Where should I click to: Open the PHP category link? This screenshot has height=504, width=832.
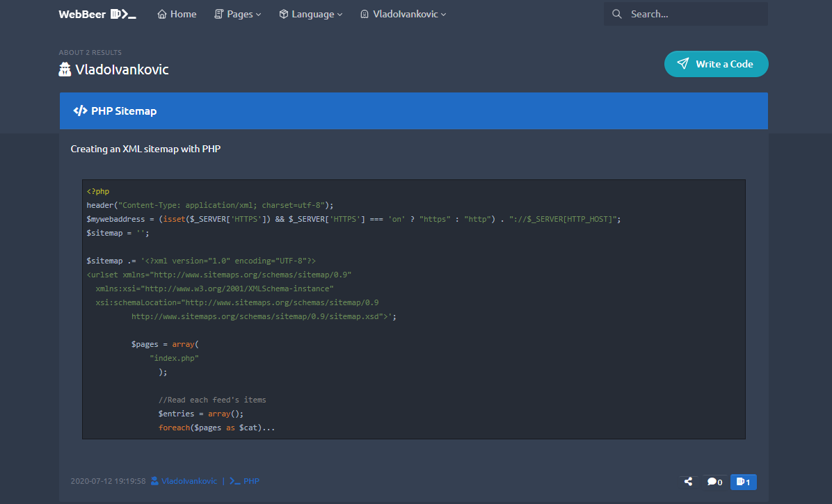250,480
